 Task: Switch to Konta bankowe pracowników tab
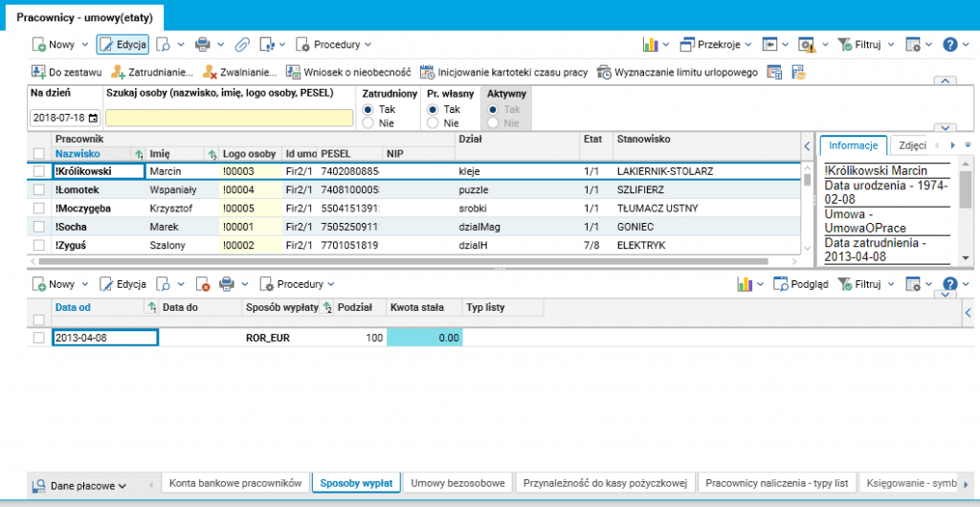point(235,483)
